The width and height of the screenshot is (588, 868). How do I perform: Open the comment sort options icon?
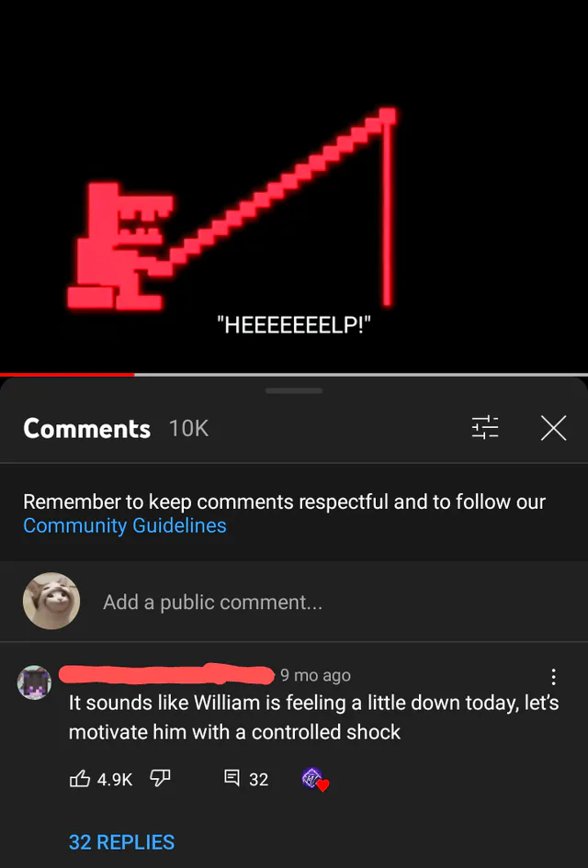click(x=484, y=428)
